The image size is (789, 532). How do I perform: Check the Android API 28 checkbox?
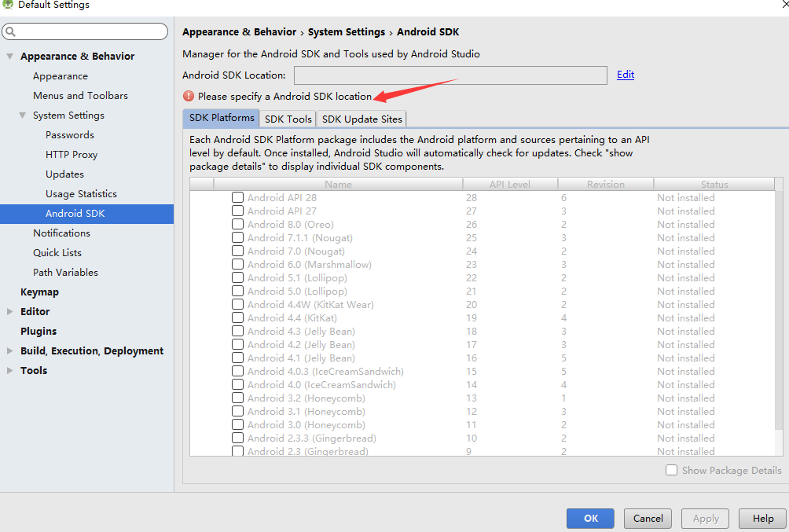[237, 197]
